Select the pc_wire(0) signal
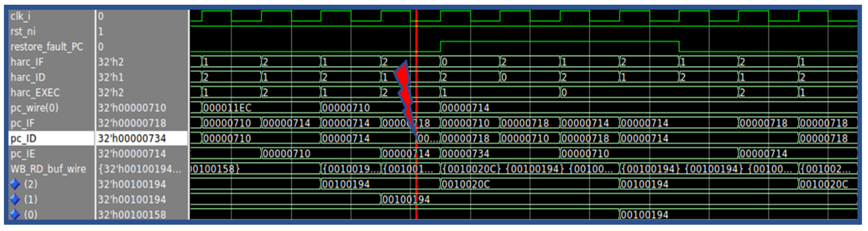Image resolution: width=868 pixels, height=231 pixels. 34,108
